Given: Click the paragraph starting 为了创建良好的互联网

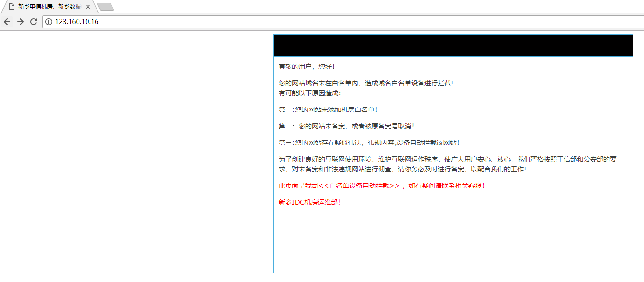Looking at the screenshot, I should (448, 159).
